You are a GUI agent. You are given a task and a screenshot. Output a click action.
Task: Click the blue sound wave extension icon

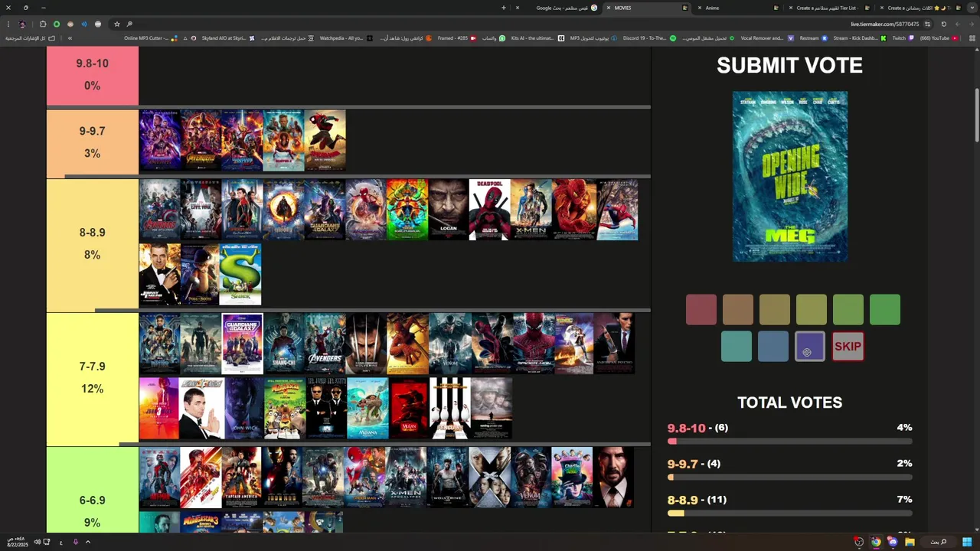click(84, 24)
